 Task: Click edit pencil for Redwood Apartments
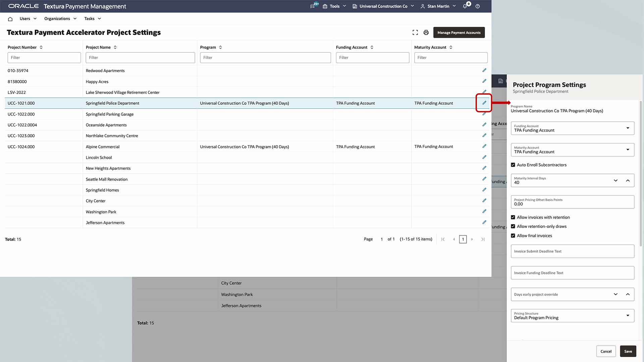pyautogui.click(x=484, y=70)
